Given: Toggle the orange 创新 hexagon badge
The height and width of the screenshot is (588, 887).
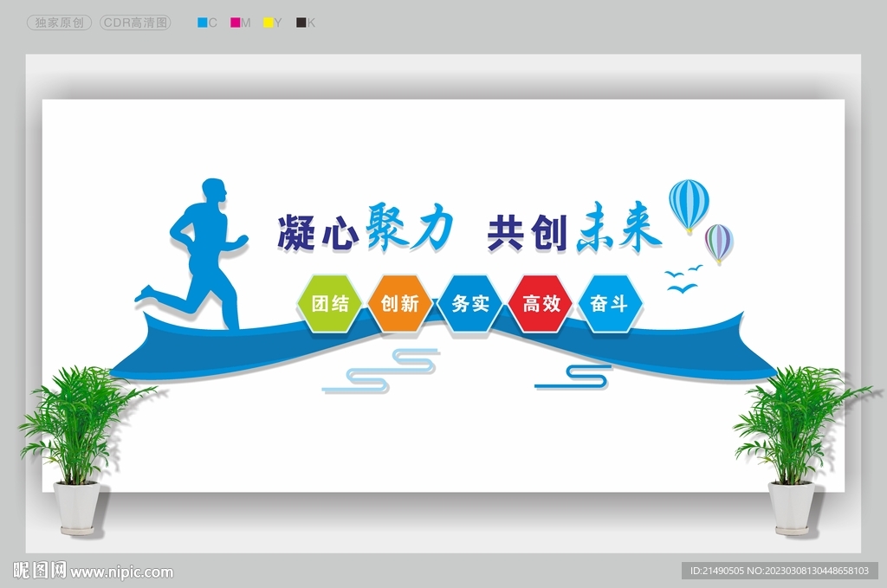Looking at the screenshot, I should [400, 304].
